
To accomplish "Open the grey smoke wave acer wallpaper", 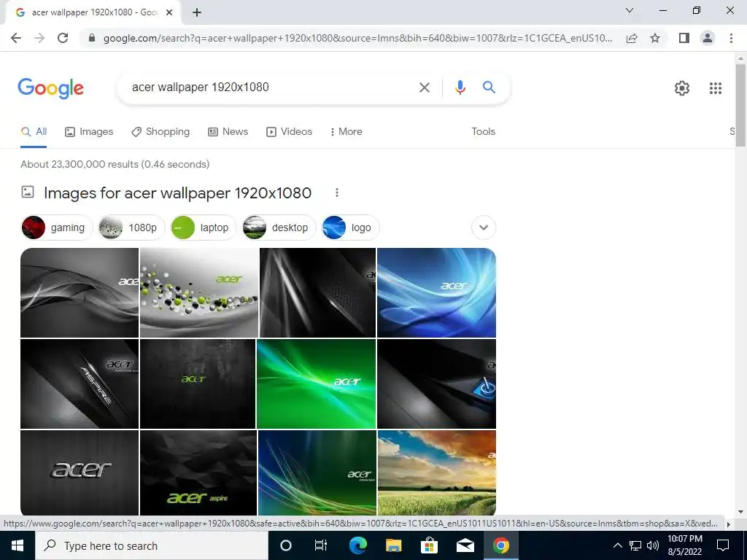I will [x=80, y=292].
